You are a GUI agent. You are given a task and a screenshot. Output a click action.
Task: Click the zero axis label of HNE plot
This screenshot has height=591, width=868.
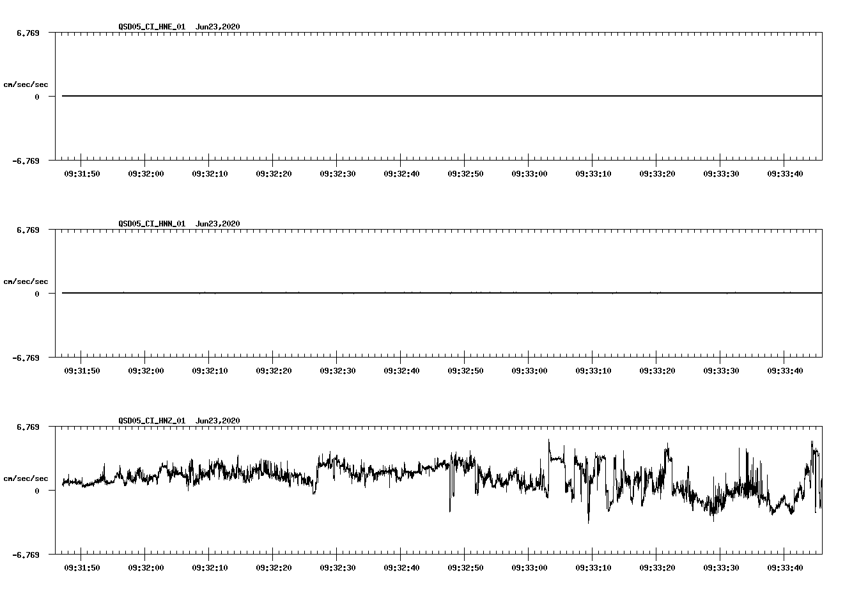tap(37, 97)
